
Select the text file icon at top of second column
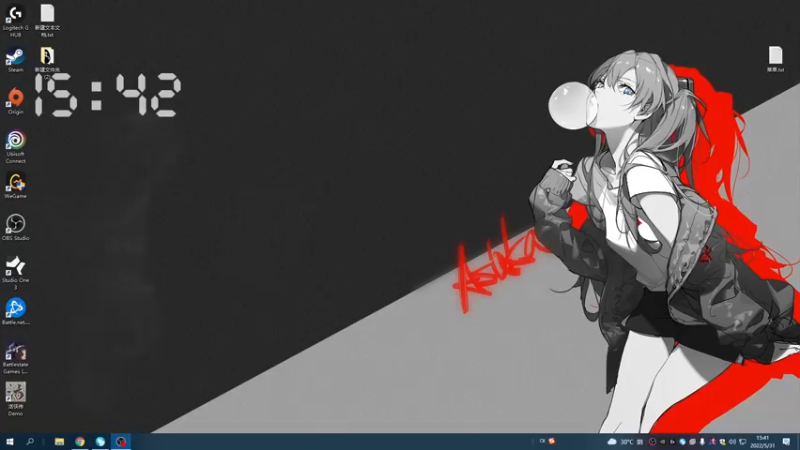pyautogui.click(x=47, y=20)
